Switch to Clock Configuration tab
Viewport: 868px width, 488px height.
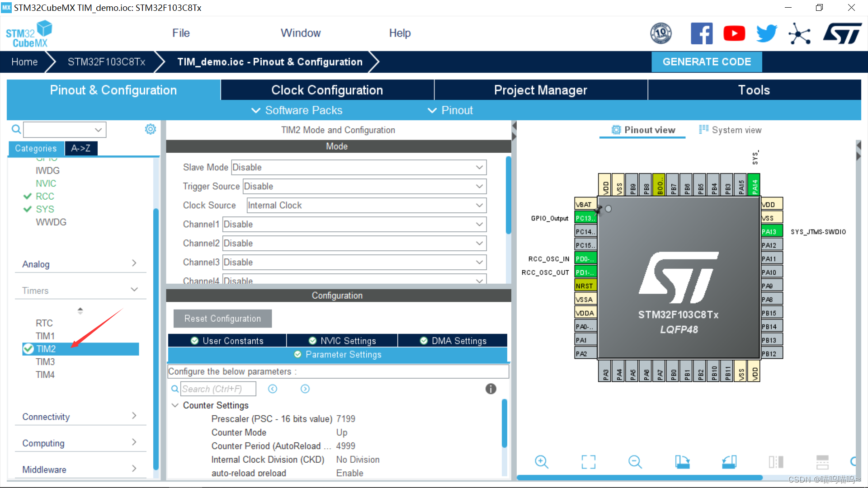click(x=327, y=90)
